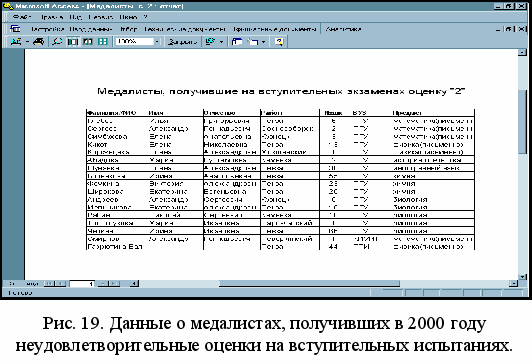Go to the first page navigation button
The width and height of the screenshot is (532, 362).
pyautogui.click(x=49, y=284)
